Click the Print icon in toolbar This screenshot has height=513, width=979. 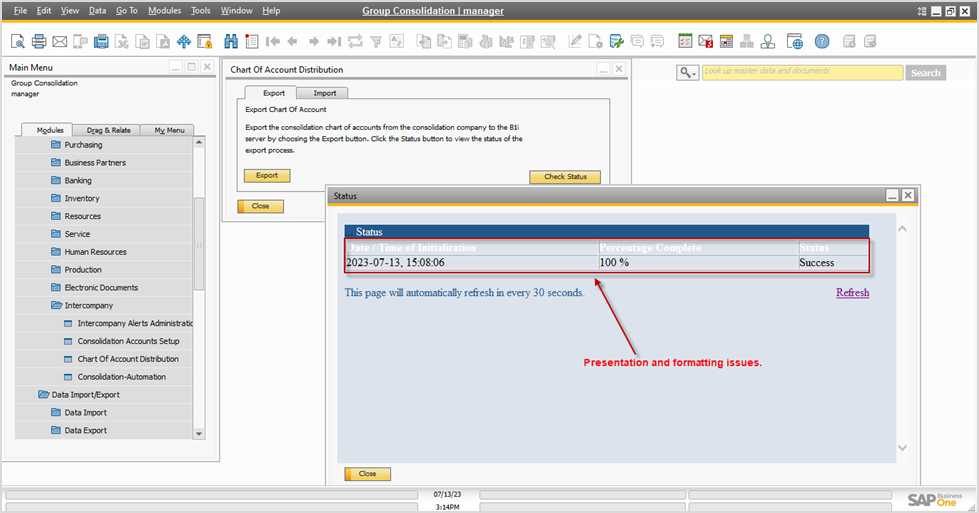(39, 42)
